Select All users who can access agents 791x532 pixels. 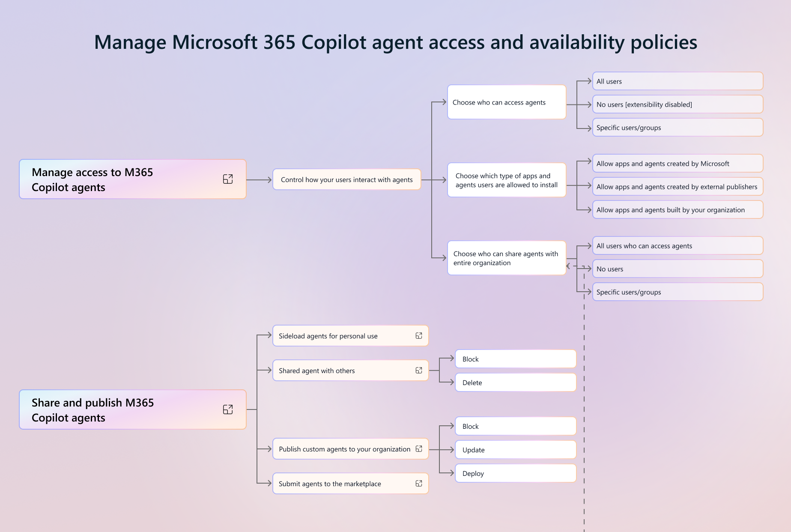tap(677, 246)
